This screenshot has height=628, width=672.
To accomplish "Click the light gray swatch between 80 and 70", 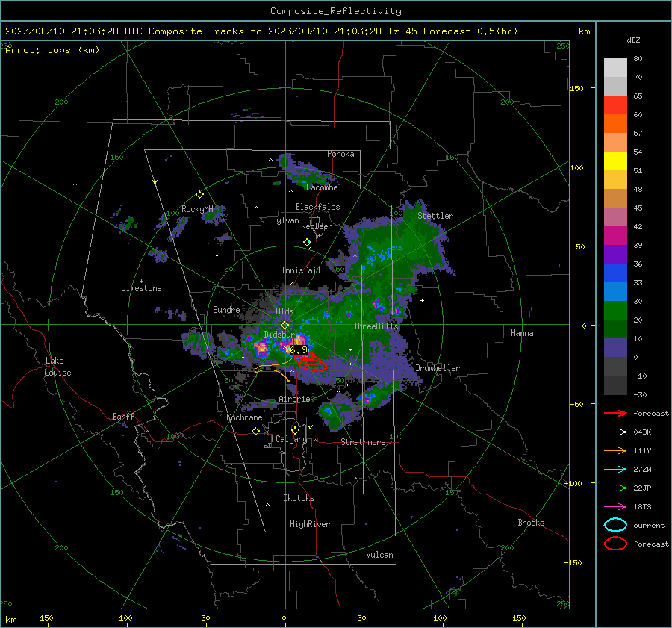I will pyautogui.click(x=615, y=68).
